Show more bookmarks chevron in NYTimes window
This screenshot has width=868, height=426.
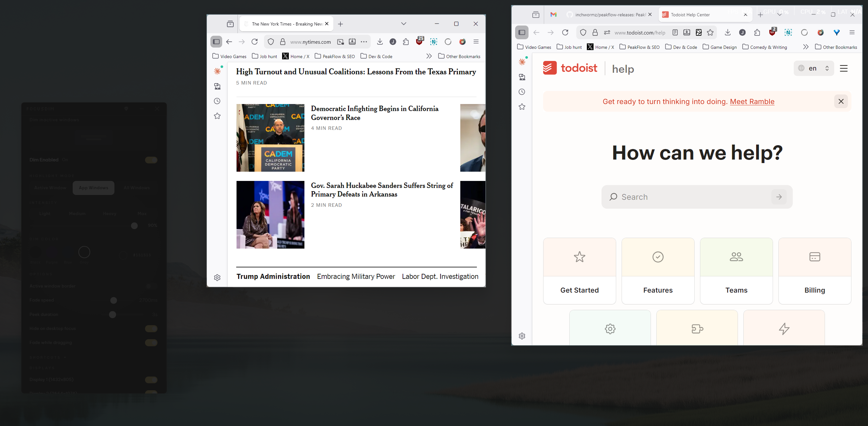click(x=429, y=56)
